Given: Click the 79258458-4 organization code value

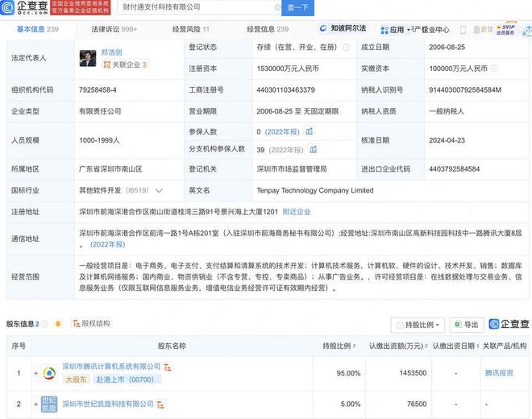Looking at the screenshot, I should click(98, 90).
